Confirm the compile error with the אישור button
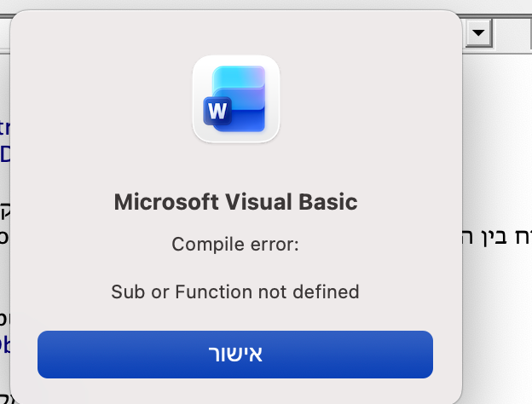The image size is (532, 404). pos(235,354)
